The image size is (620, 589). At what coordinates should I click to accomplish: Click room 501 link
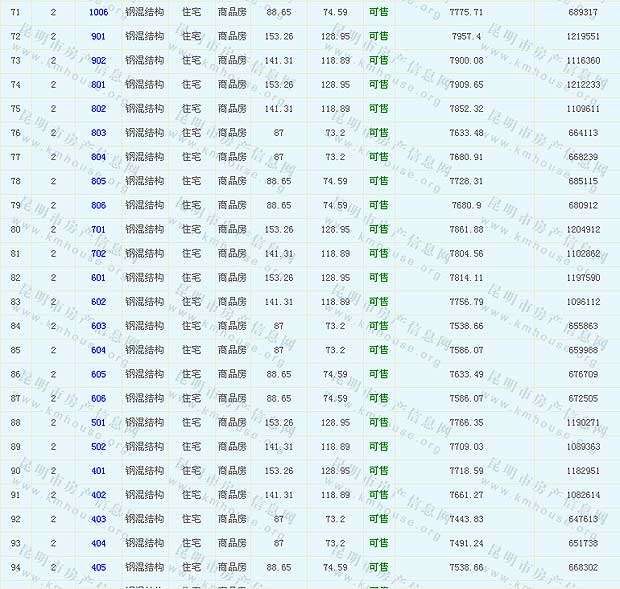coord(98,422)
